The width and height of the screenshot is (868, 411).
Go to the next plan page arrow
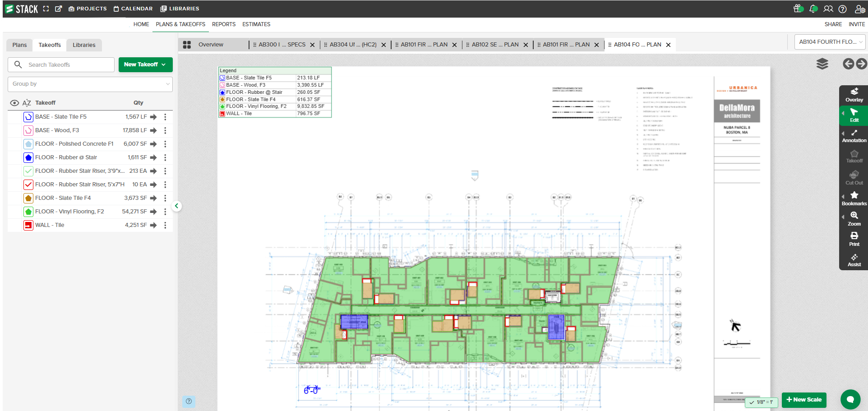coord(861,64)
